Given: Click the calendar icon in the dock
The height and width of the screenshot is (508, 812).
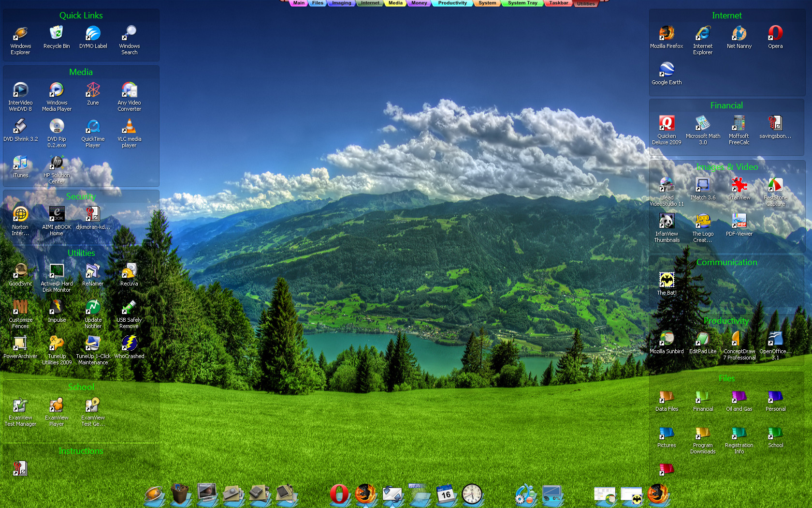Looking at the screenshot, I should point(446,494).
